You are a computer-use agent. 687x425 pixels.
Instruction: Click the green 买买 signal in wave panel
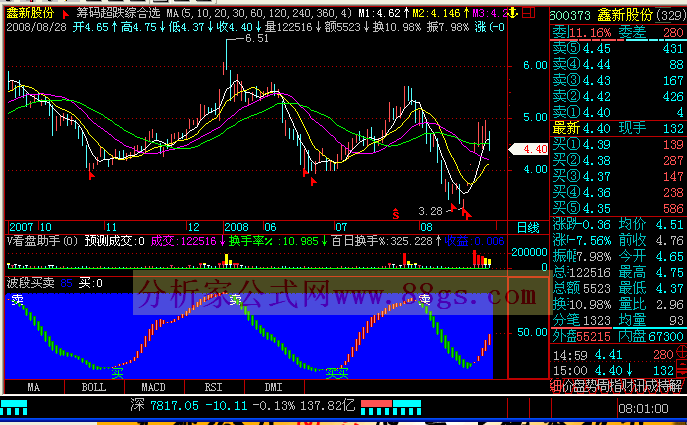[x=337, y=373]
